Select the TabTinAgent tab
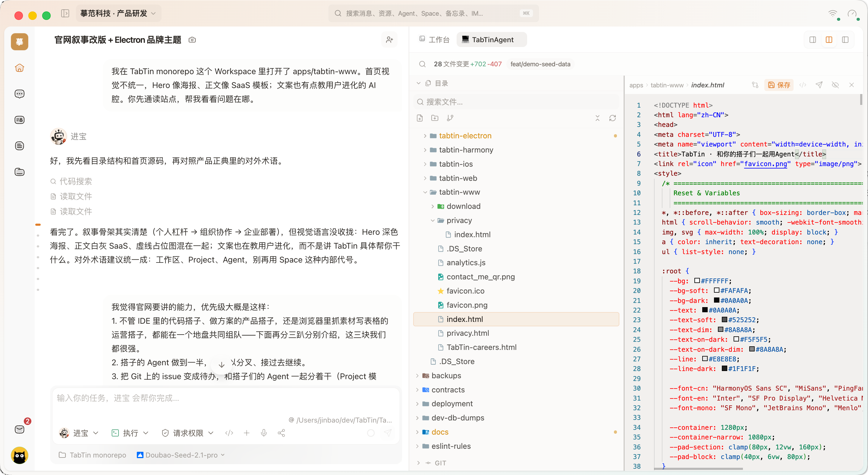This screenshot has width=868, height=475. pos(492,40)
